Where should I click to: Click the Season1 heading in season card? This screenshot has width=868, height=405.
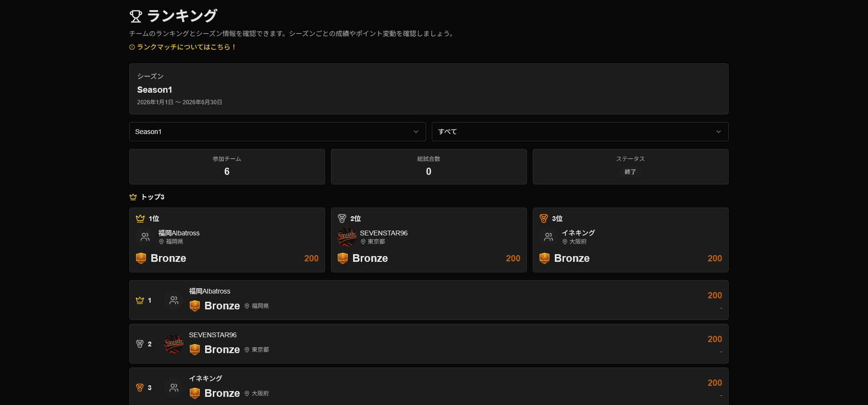click(155, 90)
